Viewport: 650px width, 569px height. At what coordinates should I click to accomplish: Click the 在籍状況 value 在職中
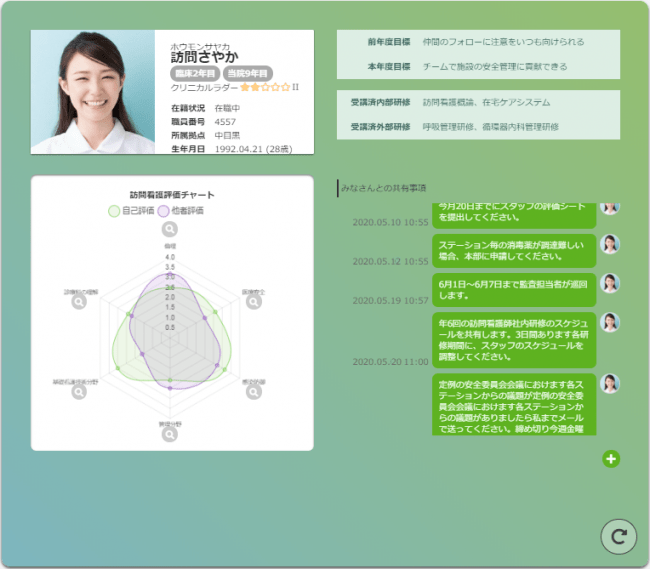(x=227, y=108)
